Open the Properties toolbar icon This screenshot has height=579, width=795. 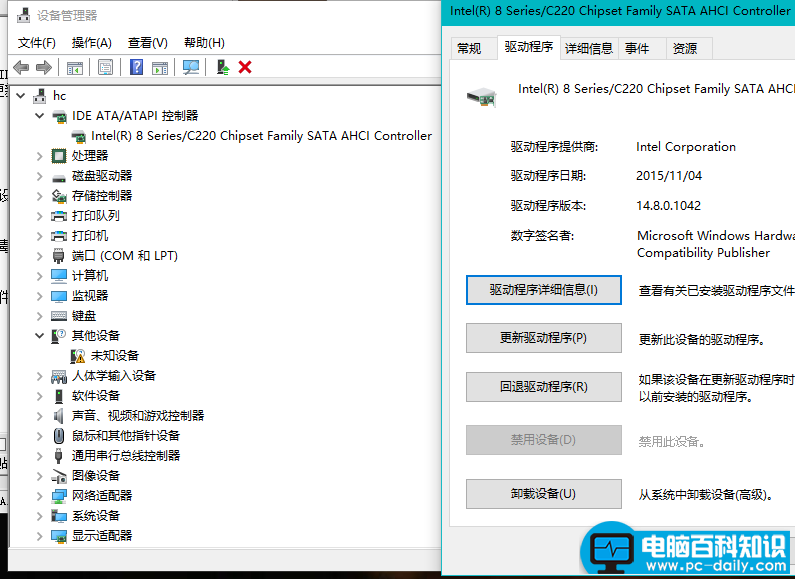pos(105,67)
